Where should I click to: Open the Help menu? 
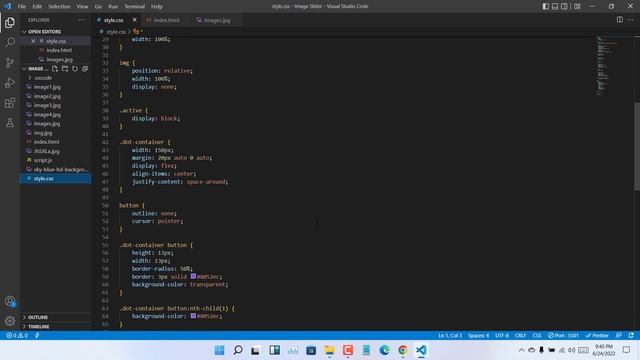pos(157,7)
